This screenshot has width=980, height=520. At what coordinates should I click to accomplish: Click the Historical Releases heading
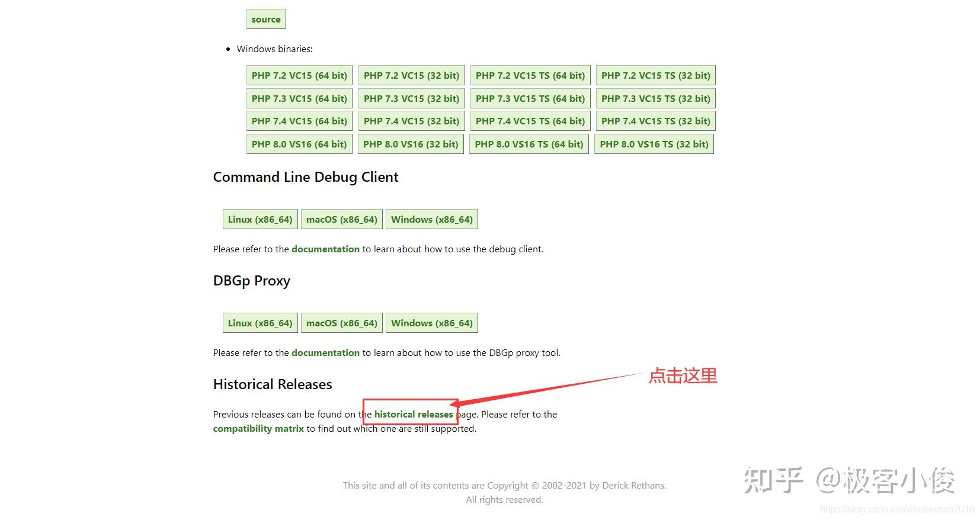273,384
